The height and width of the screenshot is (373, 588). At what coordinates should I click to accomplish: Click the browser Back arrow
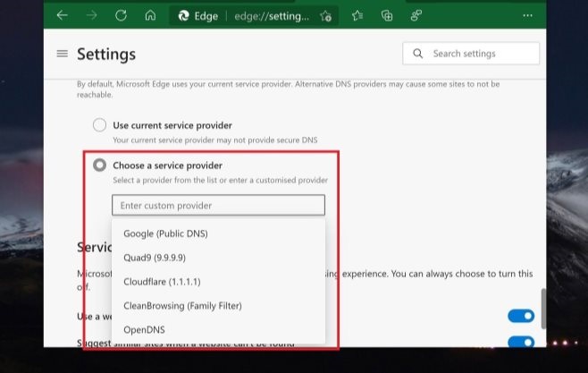(62, 15)
